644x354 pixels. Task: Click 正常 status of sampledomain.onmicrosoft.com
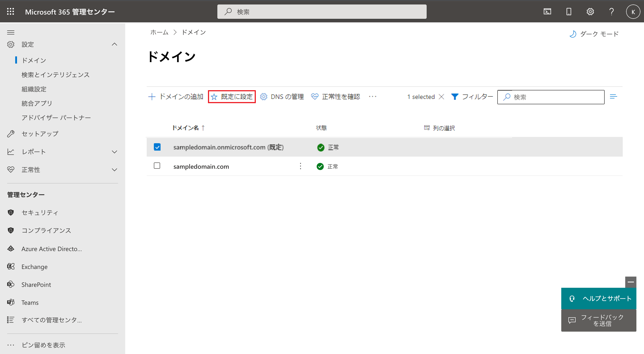(328, 147)
